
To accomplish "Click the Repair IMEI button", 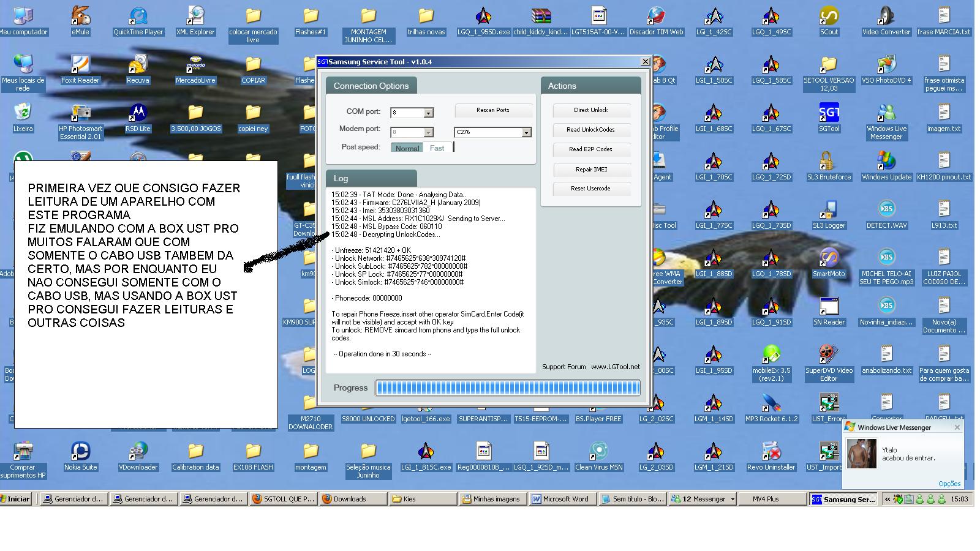I will 591,170.
